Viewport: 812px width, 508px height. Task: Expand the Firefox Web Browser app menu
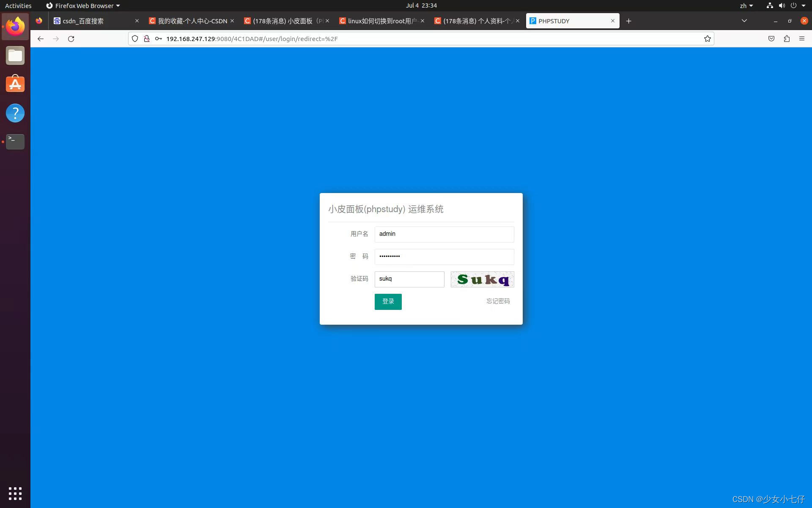pyautogui.click(x=83, y=6)
